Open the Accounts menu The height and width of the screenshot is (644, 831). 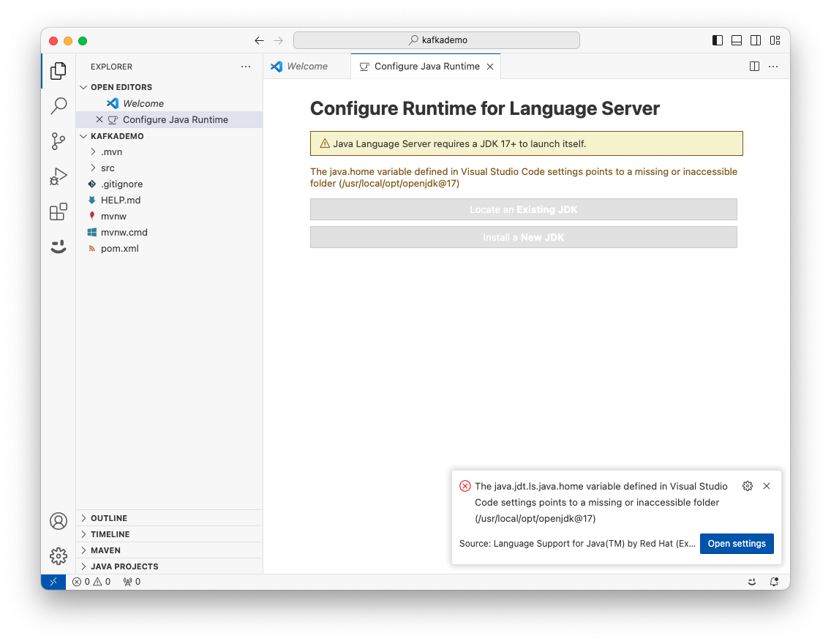coord(59,521)
